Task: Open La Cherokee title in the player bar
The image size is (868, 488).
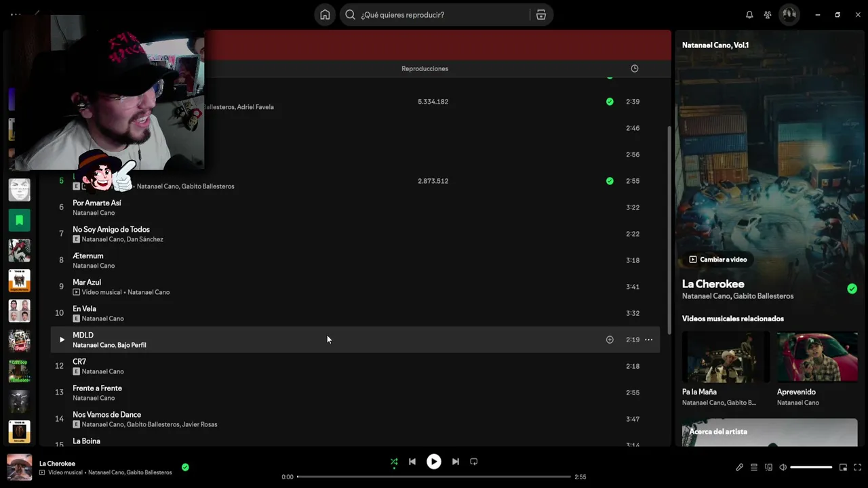Action: (x=58, y=464)
